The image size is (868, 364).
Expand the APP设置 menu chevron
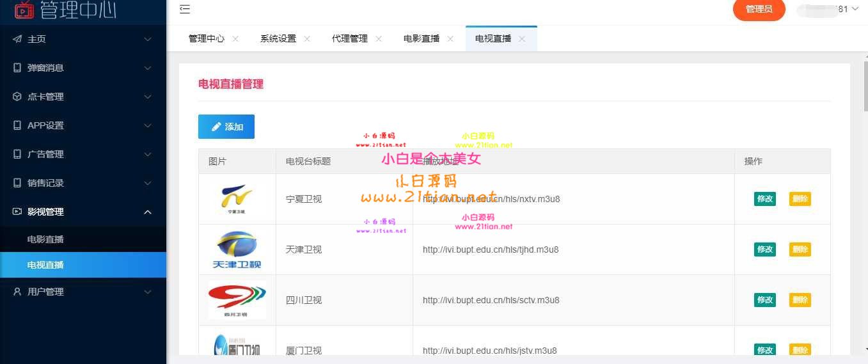(148, 125)
